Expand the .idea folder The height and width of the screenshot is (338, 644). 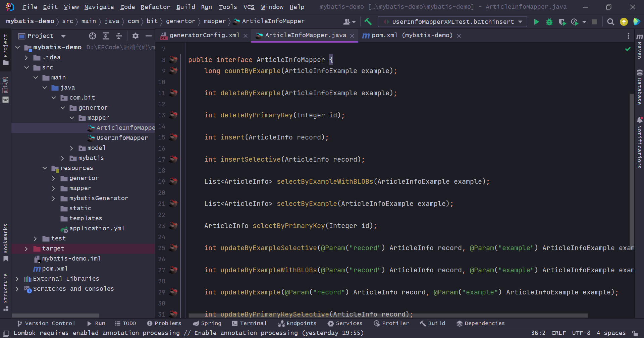26,57
